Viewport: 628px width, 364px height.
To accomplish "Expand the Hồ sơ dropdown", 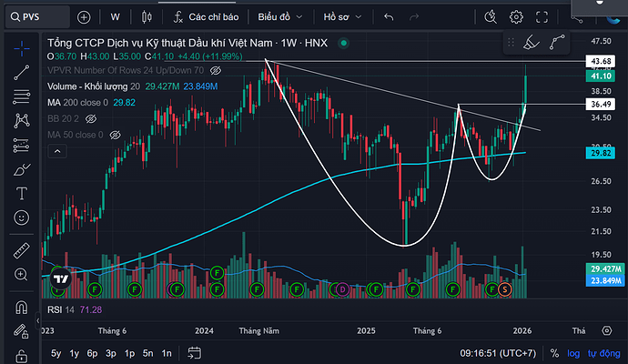I will click(342, 17).
